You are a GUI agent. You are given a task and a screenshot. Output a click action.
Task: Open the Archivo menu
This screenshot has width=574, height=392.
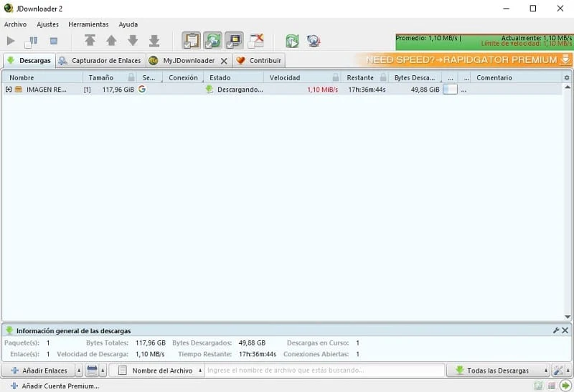(x=15, y=24)
